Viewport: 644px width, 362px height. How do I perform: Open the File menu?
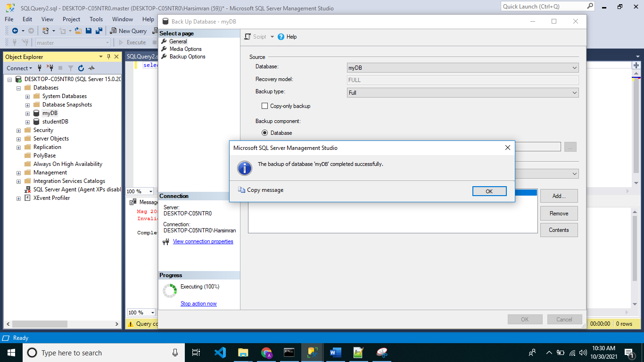(9, 19)
